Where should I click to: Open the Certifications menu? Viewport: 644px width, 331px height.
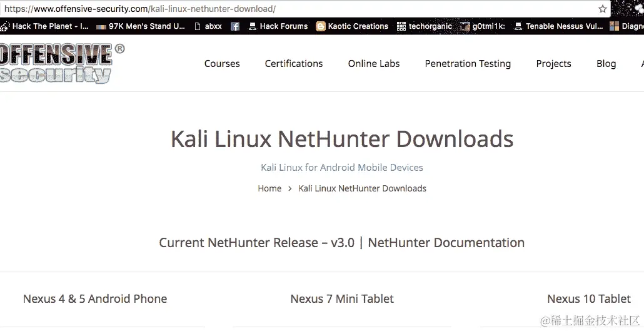click(294, 64)
